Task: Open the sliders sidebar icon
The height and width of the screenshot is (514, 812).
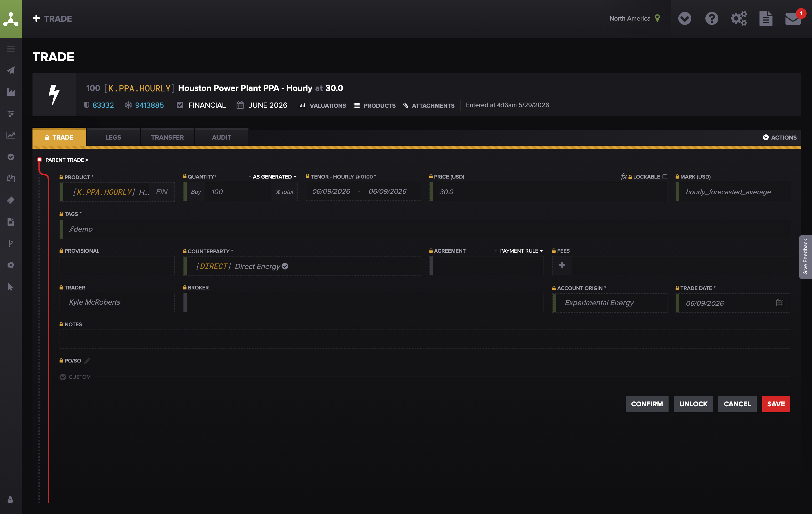Action: (11, 114)
